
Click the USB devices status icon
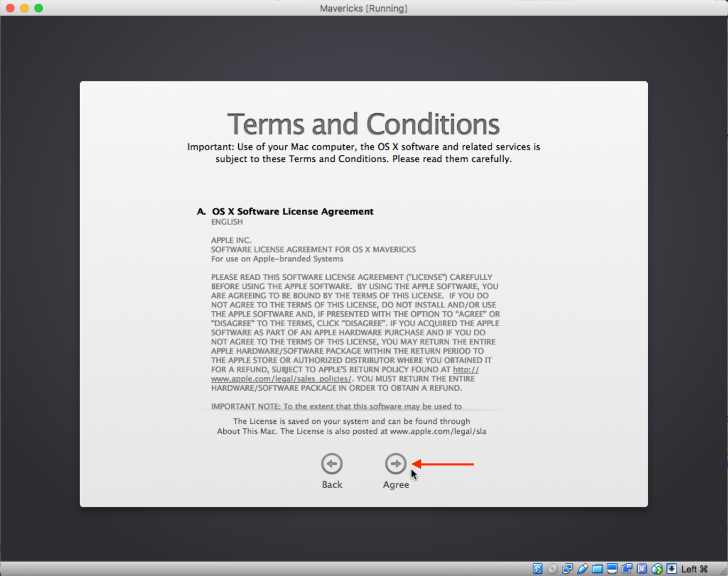[582, 569]
